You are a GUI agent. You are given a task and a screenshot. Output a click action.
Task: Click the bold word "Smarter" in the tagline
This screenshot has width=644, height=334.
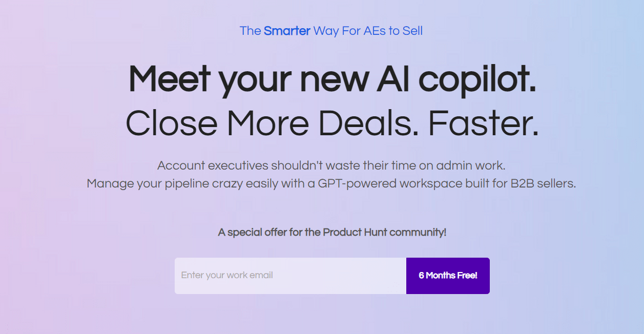coord(287,31)
